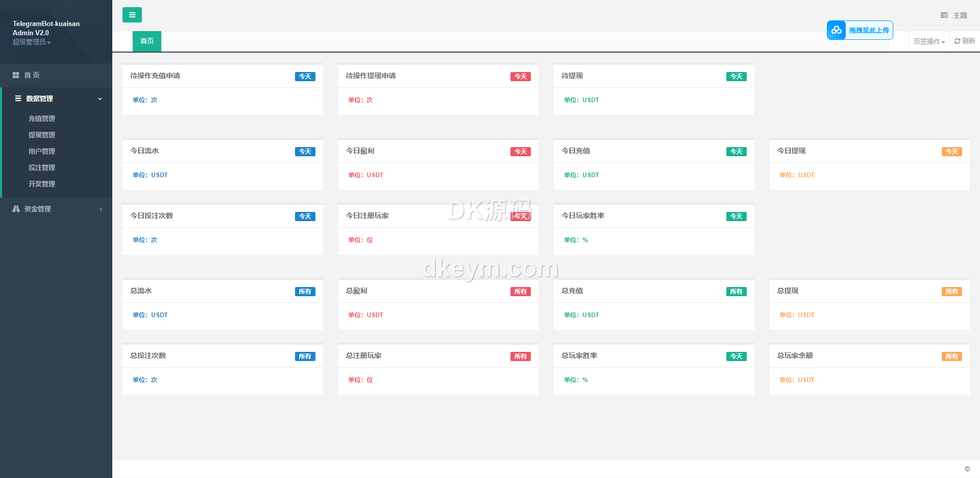The width and height of the screenshot is (980, 478).
Task: Click the refresh icon next to 刷新
Action: [x=957, y=41]
